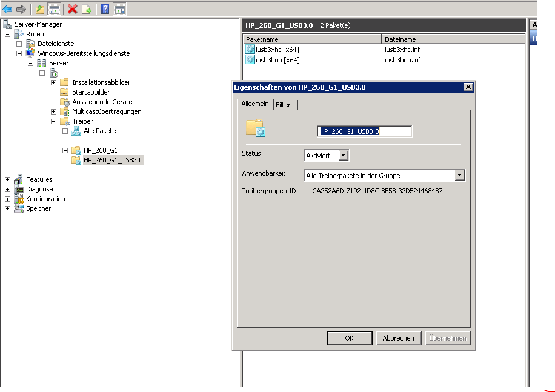Click iusb3hub.inf file name cell
Screen dimensions: 555x392
(402, 60)
